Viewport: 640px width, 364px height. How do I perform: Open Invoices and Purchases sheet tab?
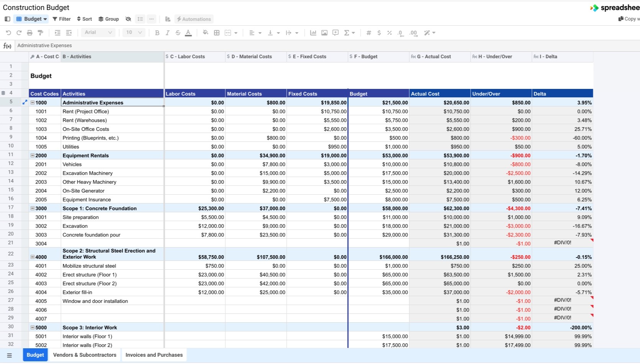coord(154,355)
